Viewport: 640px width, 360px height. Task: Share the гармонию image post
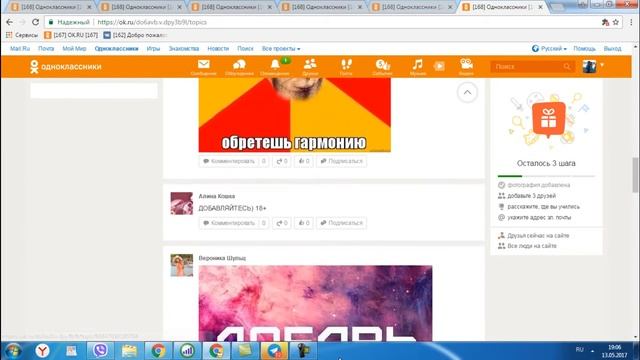pyautogui.click(x=282, y=161)
